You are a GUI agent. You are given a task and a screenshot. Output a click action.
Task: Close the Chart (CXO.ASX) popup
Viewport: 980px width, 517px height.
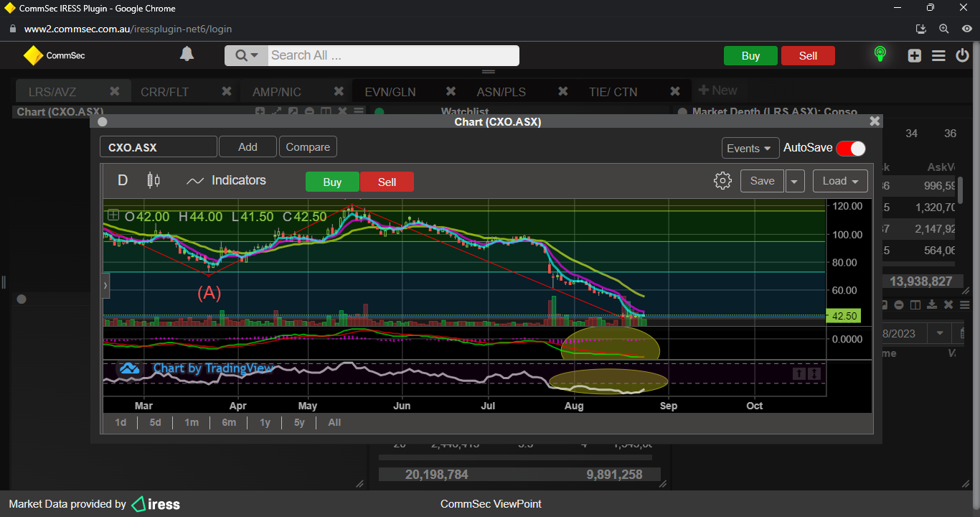(x=875, y=121)
